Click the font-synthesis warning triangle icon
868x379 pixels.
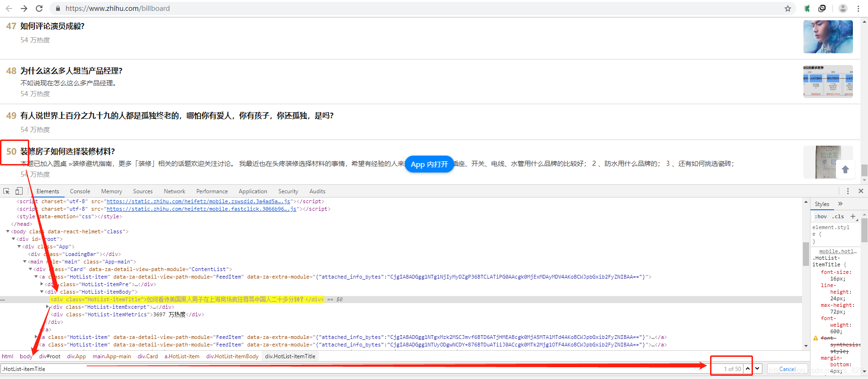[x=816, y=338]
